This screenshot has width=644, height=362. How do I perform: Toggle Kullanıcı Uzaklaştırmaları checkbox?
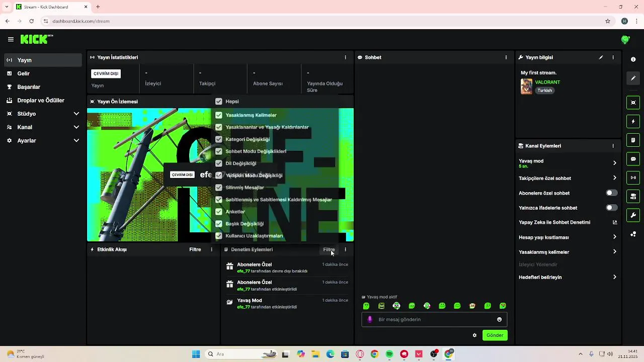(218, 236)
